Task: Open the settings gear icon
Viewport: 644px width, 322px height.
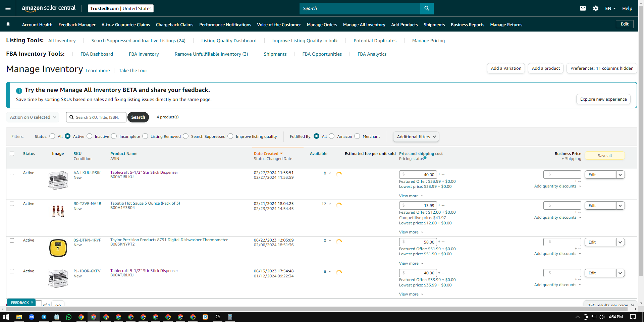Action: pyautogui.click(x=596, y=8)
